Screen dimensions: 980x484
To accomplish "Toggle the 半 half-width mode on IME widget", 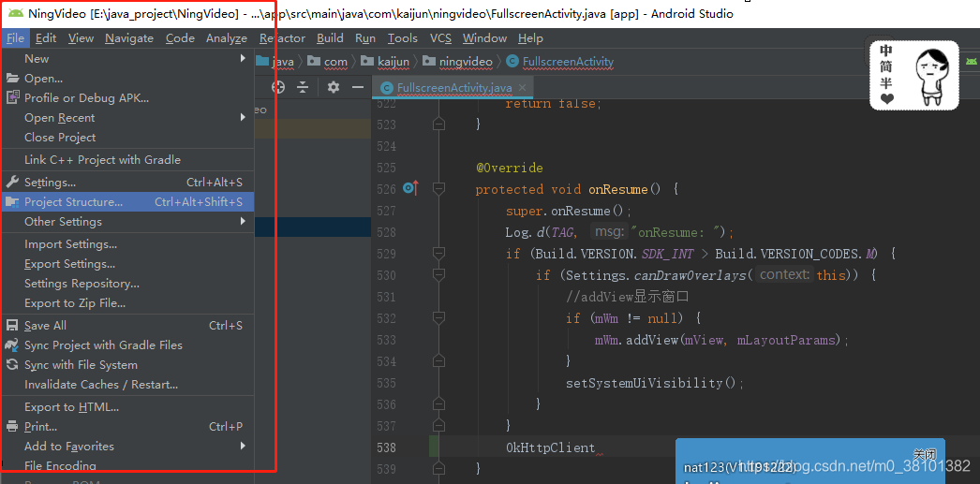I will point(886,83).
